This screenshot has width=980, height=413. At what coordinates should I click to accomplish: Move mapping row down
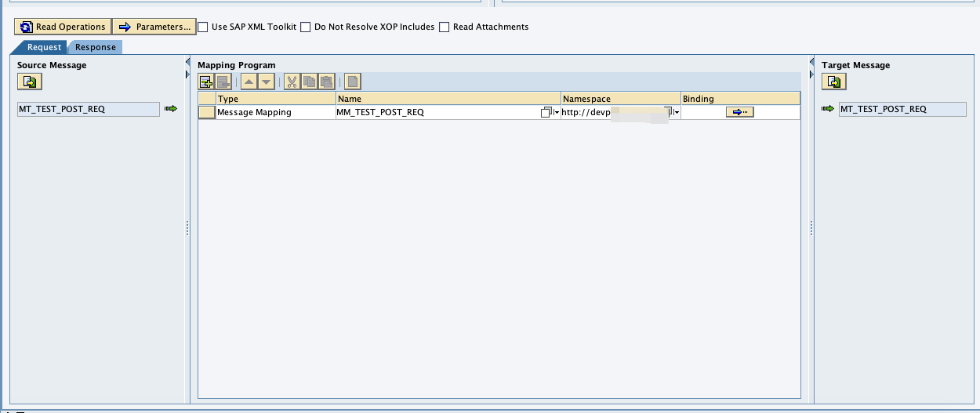click(266, 82)
